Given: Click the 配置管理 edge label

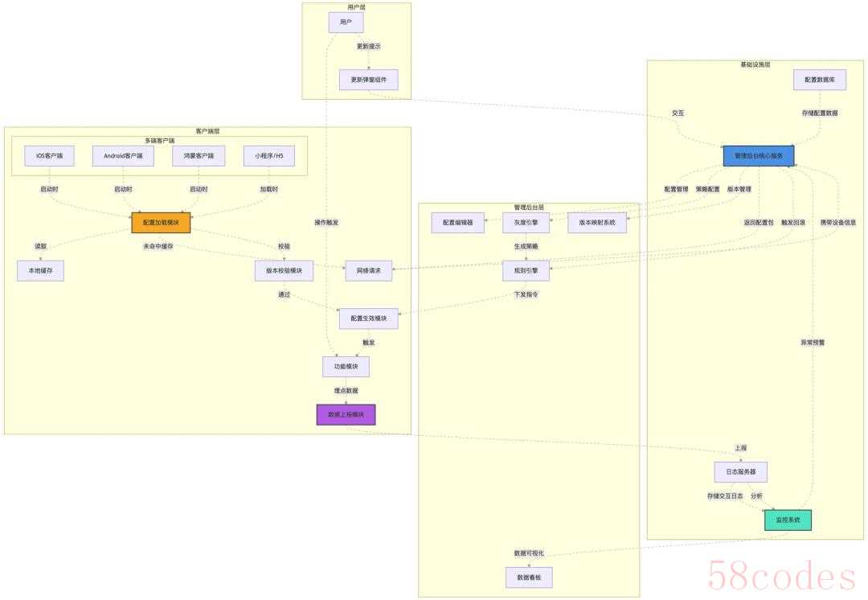Looking at the screenshot, I should coord(676,190).
